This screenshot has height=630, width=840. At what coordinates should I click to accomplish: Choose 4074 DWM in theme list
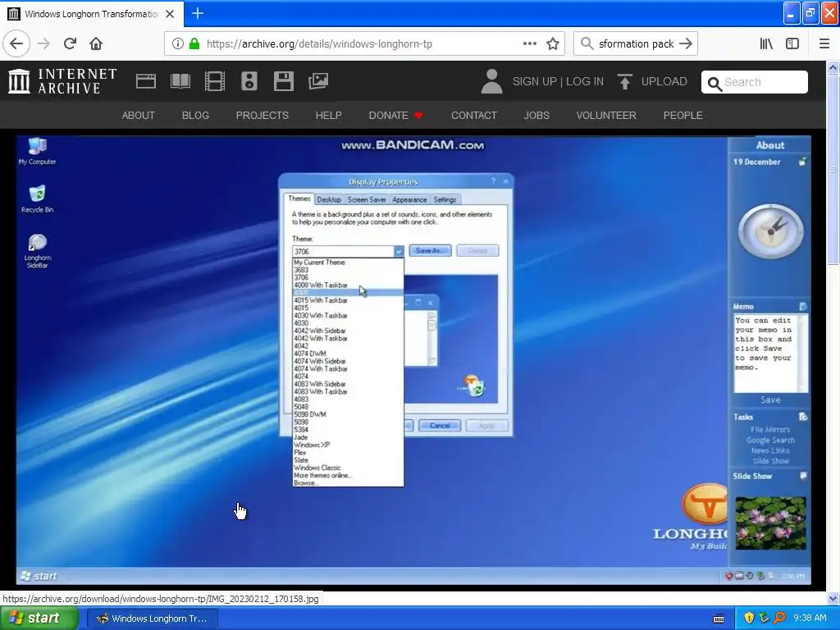tap(348, 354)
